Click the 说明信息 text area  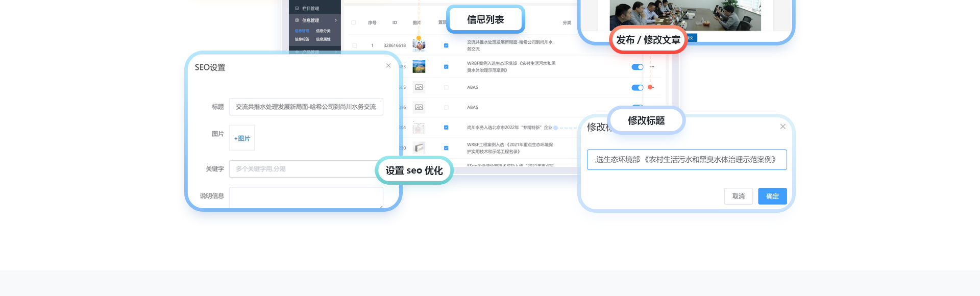(x=306, y=198)
